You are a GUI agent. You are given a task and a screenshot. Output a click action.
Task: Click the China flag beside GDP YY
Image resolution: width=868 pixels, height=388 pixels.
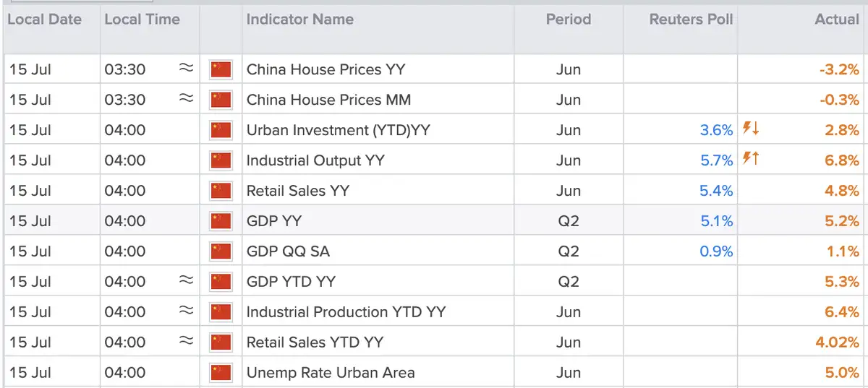tap(220, 221)
